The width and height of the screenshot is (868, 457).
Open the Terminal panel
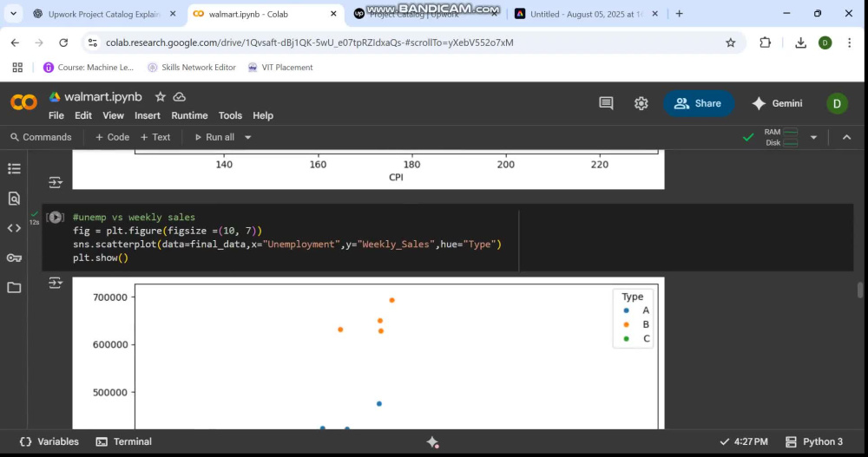(x=124, y=441)
